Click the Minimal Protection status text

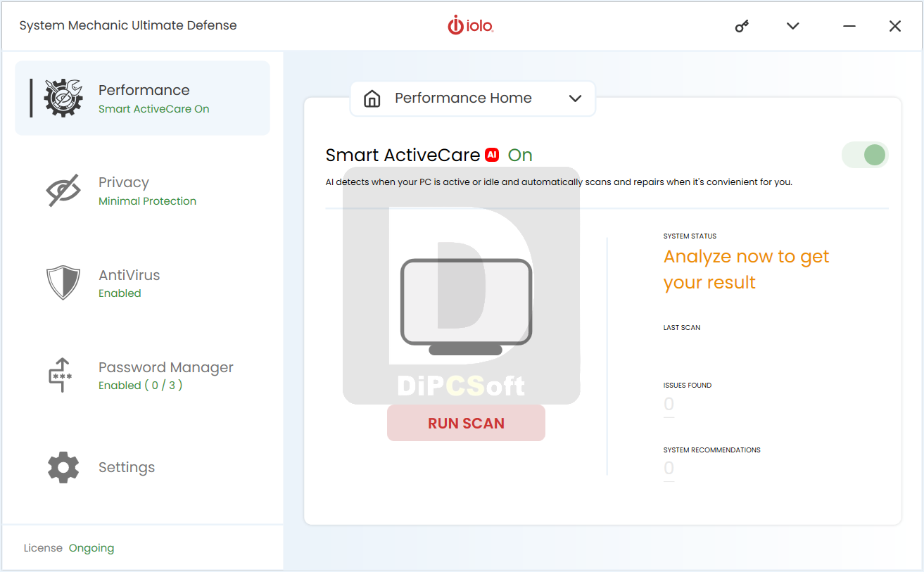[x=148, y=201]
